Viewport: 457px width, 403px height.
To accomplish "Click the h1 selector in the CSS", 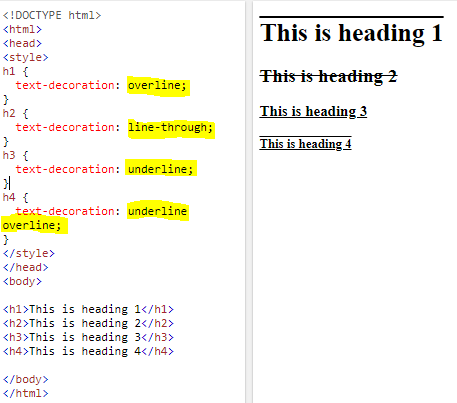I will coord(9,71).
